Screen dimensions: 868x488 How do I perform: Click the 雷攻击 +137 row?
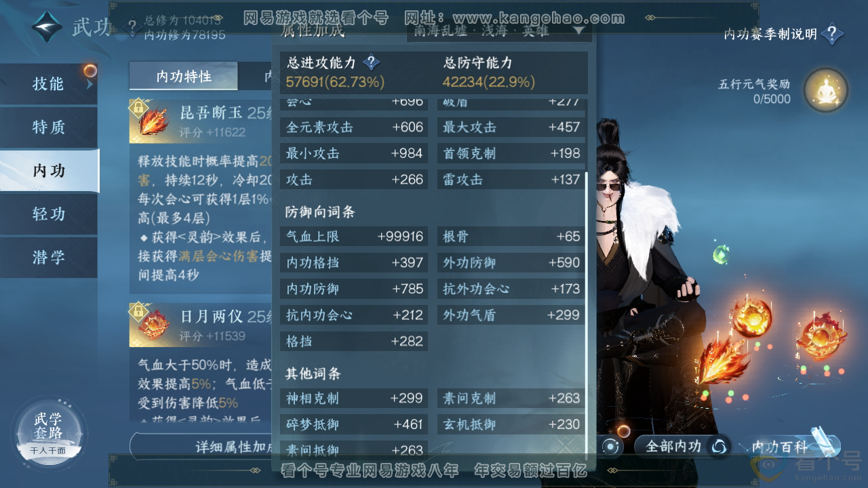coord(511,180)
